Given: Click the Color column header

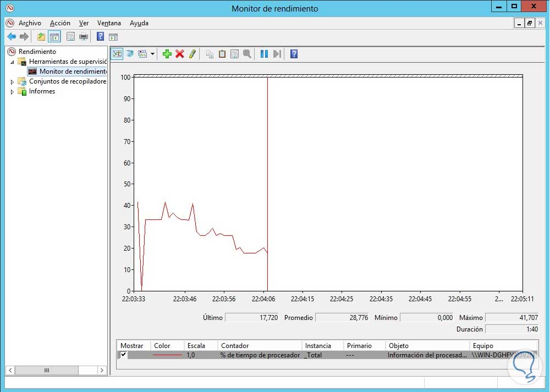Looking at the screenshot, I should (167, 345).
